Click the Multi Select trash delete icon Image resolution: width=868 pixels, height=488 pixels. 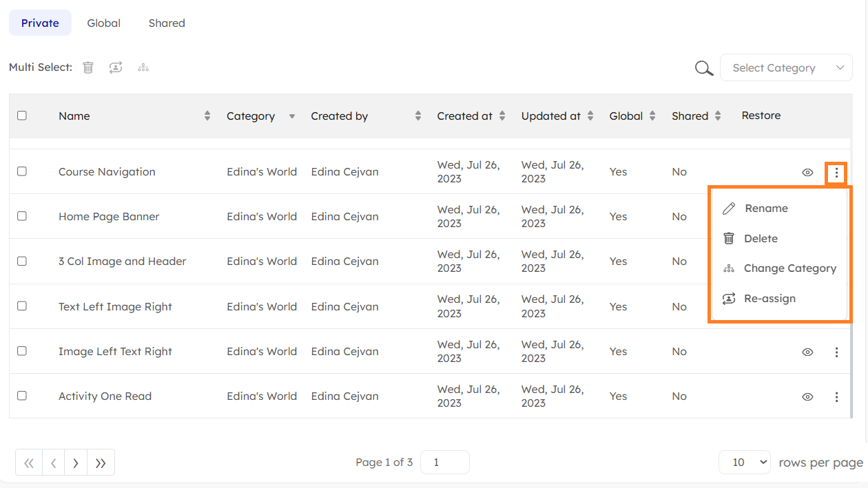pos(88,67)
